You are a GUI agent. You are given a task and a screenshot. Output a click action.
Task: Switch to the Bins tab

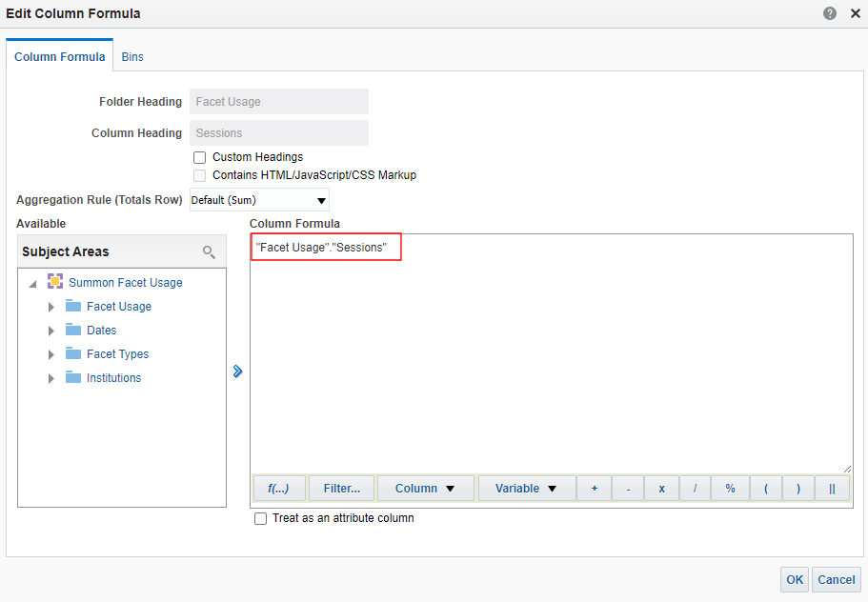pos(132,56)
